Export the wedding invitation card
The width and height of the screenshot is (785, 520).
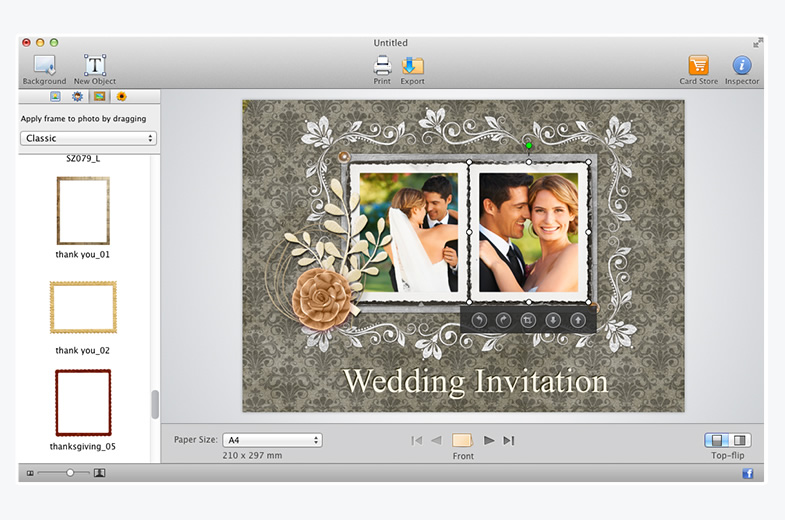click(x=412, y=66)
